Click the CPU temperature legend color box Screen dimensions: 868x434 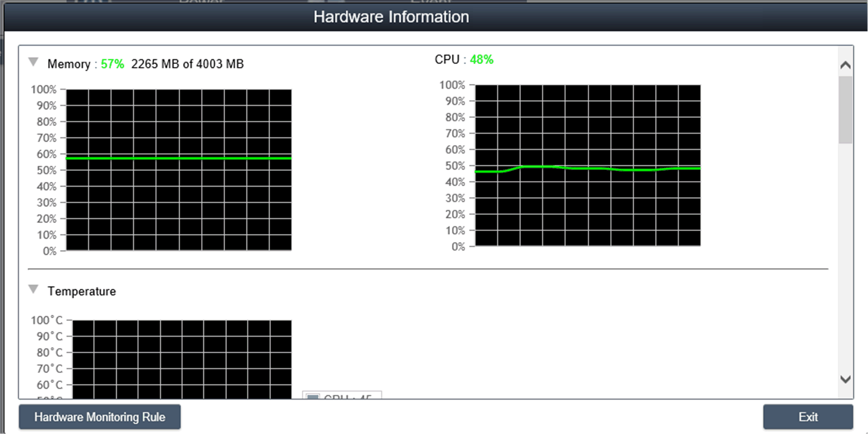(x=313, y=397)
